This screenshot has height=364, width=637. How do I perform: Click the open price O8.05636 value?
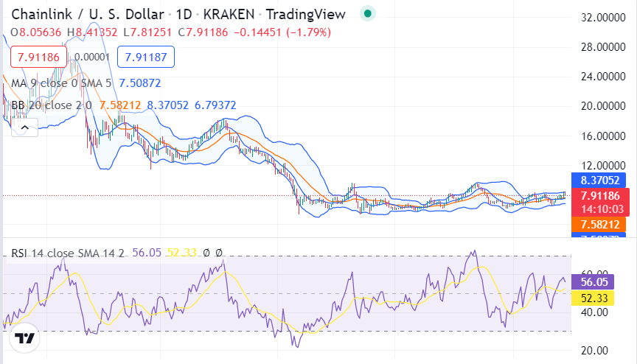(35, 32)
